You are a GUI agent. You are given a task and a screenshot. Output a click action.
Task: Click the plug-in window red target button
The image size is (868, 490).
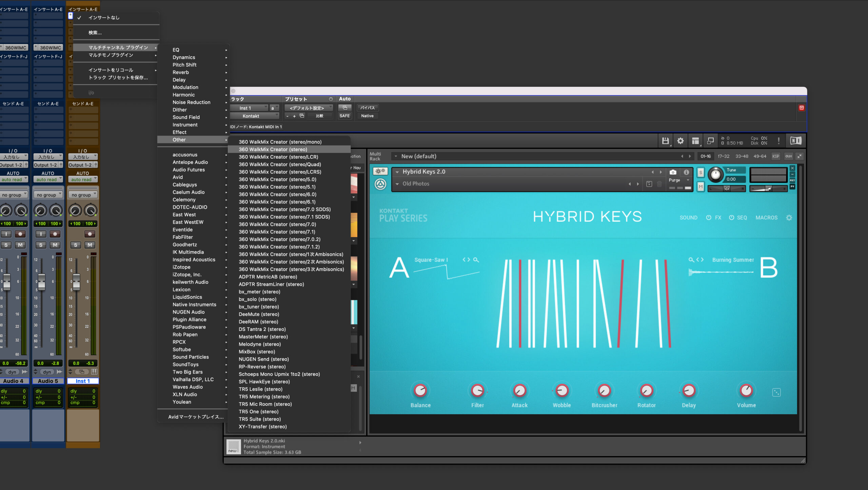(x=802, y=108)
